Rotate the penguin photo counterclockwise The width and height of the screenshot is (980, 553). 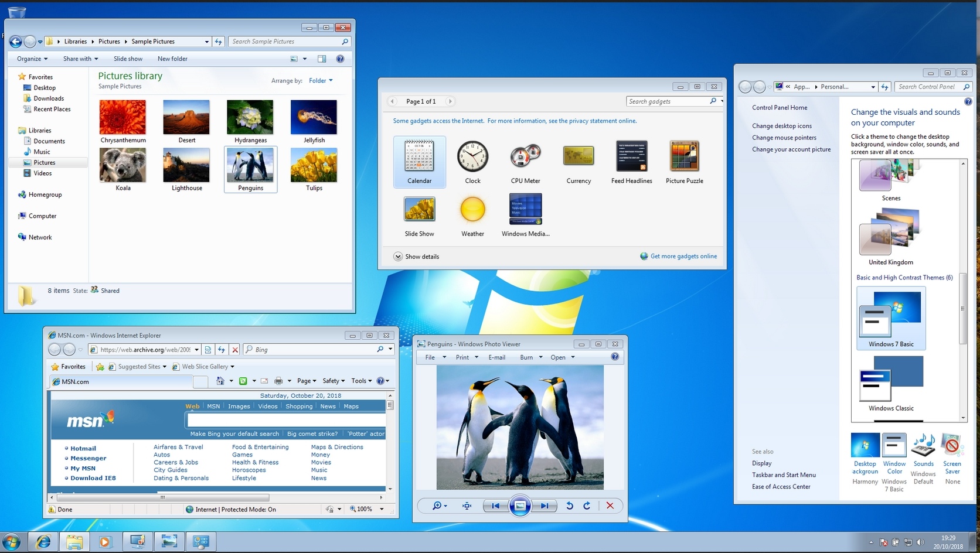point(569,506)
